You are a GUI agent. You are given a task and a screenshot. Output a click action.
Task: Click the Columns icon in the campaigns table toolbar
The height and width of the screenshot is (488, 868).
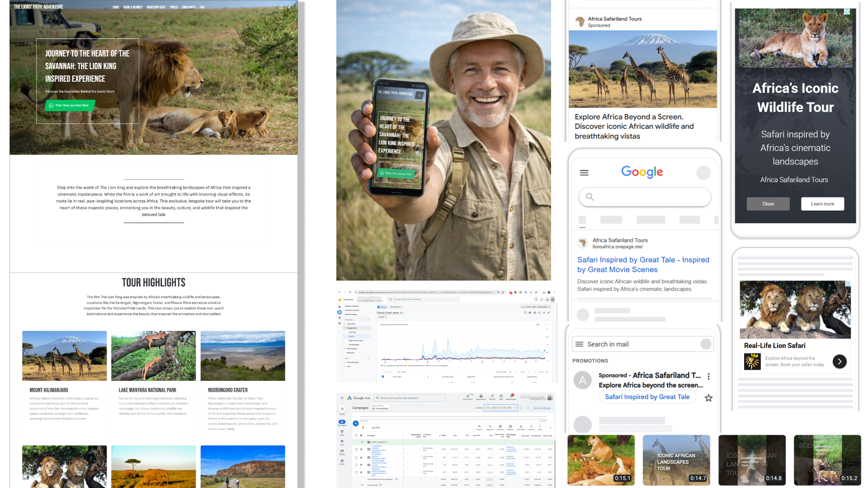tap(500, 427)
